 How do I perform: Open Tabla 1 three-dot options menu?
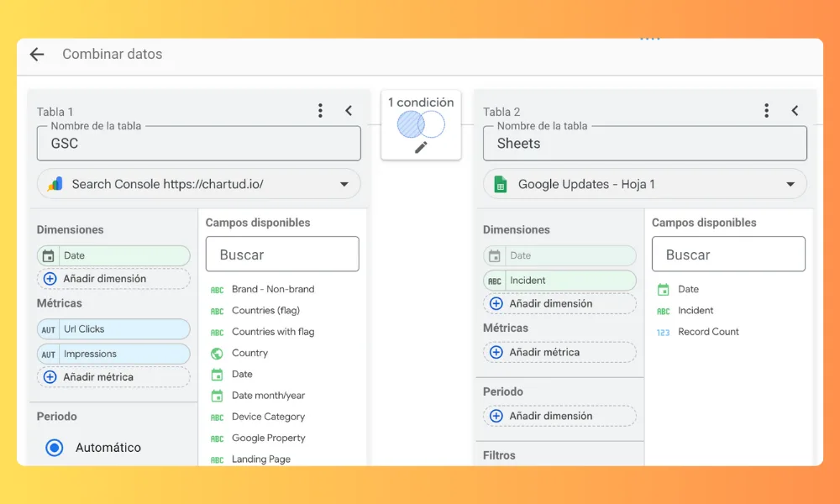click(x=320, y=111)
